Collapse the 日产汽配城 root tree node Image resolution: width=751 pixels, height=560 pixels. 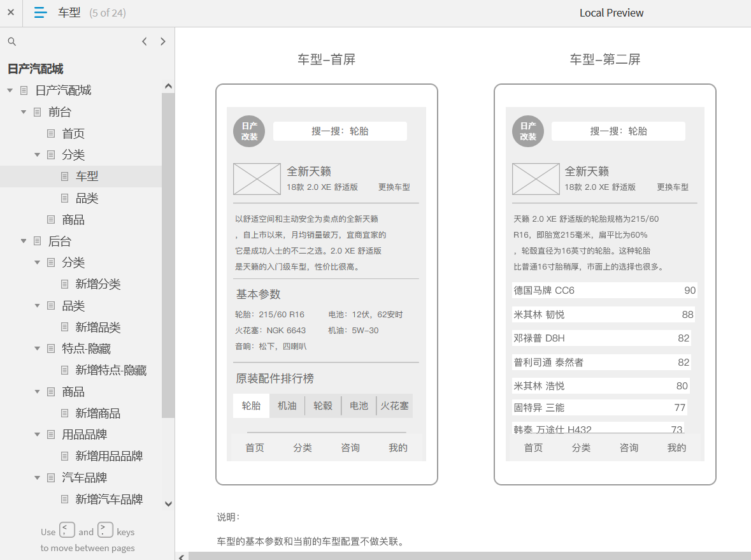(10, 90)
